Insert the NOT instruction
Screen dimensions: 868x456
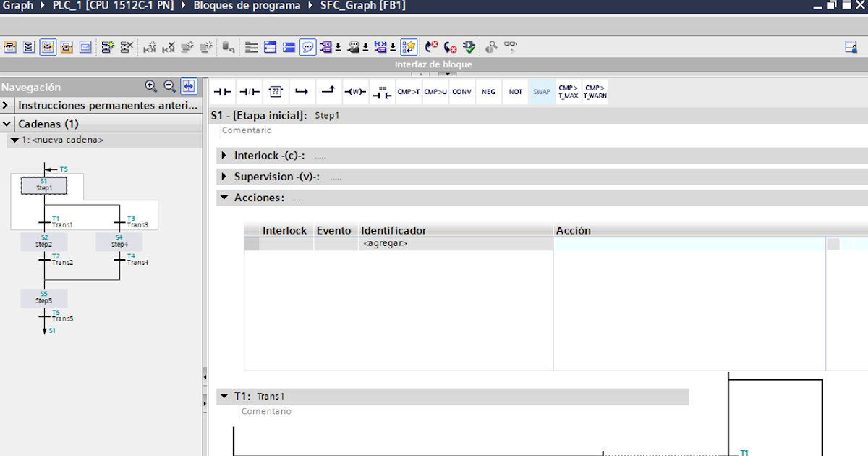pyautogui.click(x=515, y=91)
